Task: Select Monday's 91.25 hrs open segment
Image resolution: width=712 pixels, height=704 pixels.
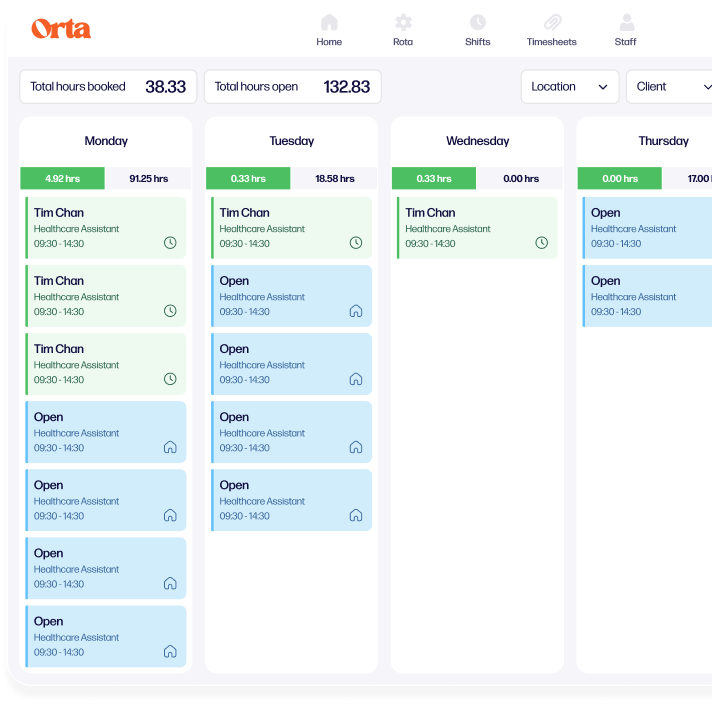Action: [x=148, y=179]
